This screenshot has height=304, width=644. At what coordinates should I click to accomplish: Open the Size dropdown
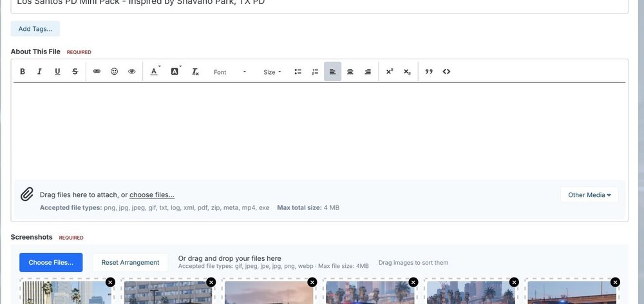pos(272,72)
